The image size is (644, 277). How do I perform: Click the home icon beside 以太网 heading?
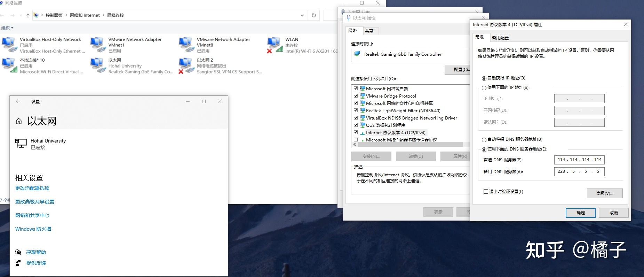pyautogui.click(x=19, y=121)
